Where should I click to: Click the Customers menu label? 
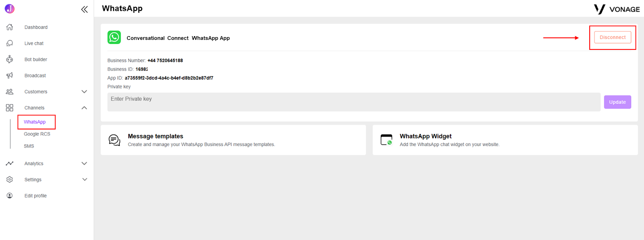[x=36, y=92]
